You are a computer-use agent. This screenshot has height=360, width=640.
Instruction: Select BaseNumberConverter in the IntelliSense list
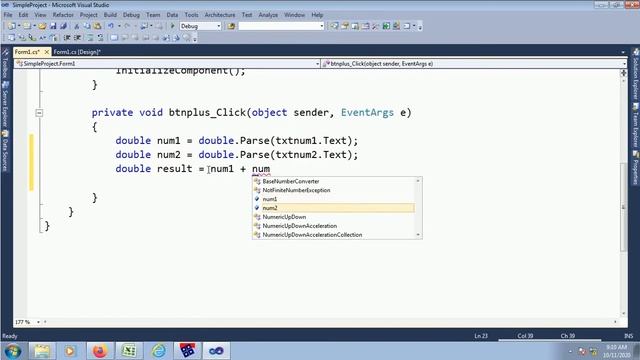tap(334, 181)
